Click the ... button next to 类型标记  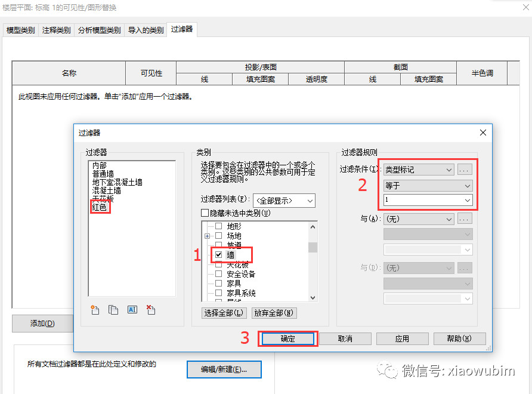pyautogui.click(x=465, y=170)
